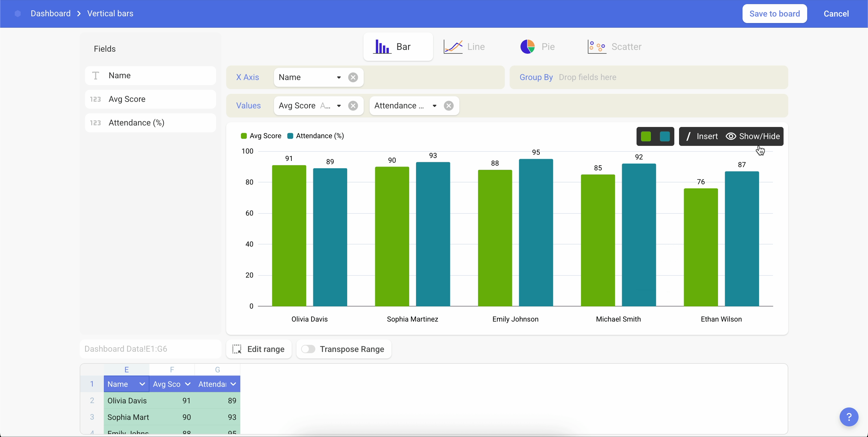Click the Pie chart icon

(x=527, y=47)
